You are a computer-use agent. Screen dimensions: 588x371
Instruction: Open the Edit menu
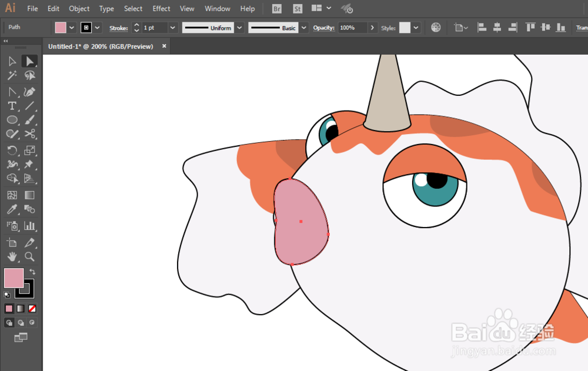tap(54, 9)
